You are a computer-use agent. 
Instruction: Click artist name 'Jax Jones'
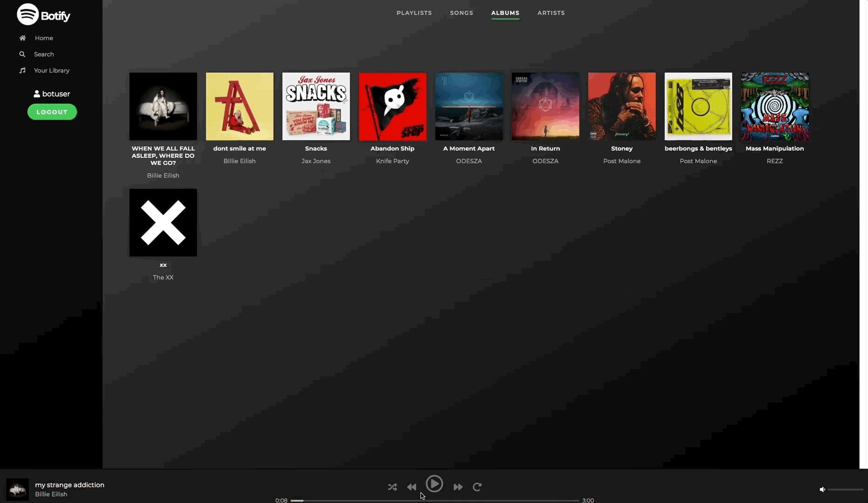tap(316, 161)
